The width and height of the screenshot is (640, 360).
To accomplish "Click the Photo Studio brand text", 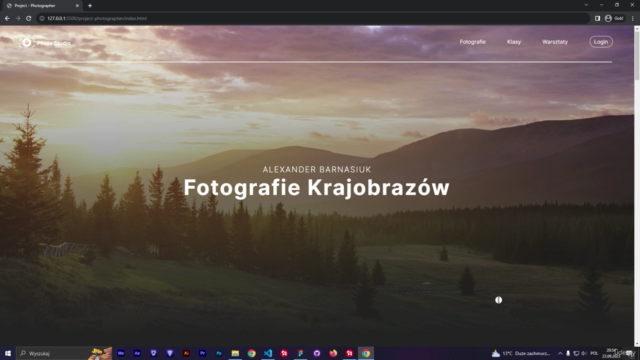I will (53, 43).
